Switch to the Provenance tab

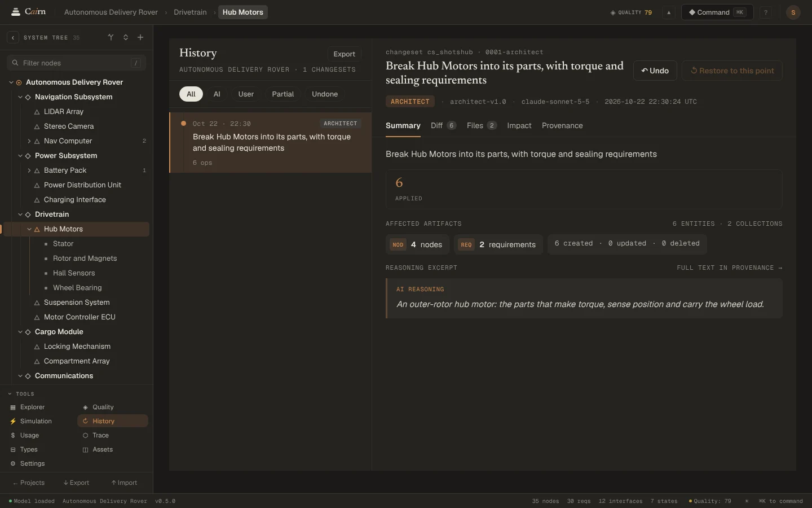click(562, 125)
